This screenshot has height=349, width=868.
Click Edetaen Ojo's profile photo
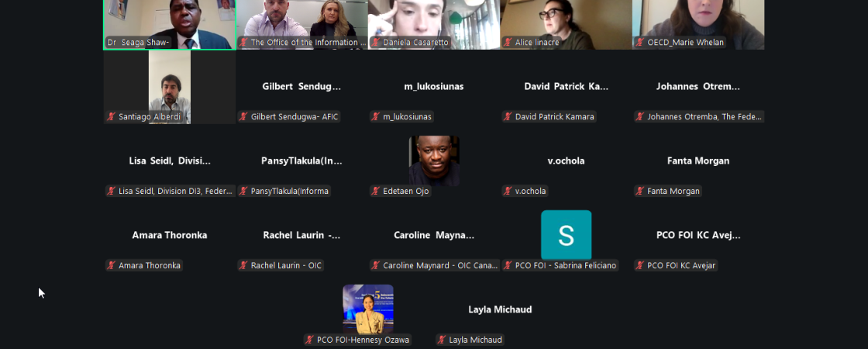pos(434,160)
